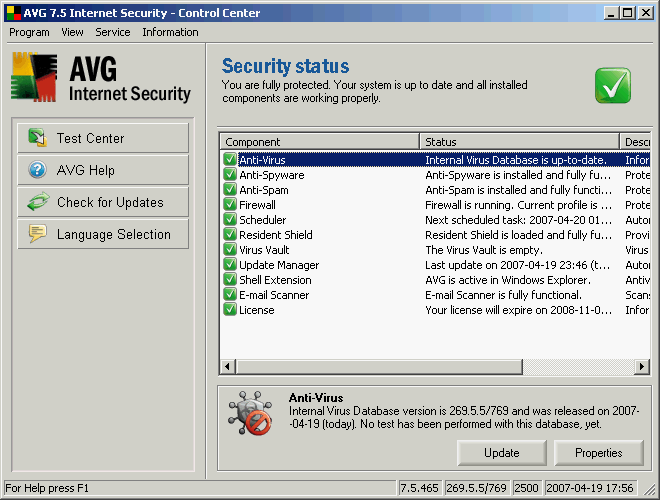Sort by the Status column header
660x500 pixels.
click(519, 142)
